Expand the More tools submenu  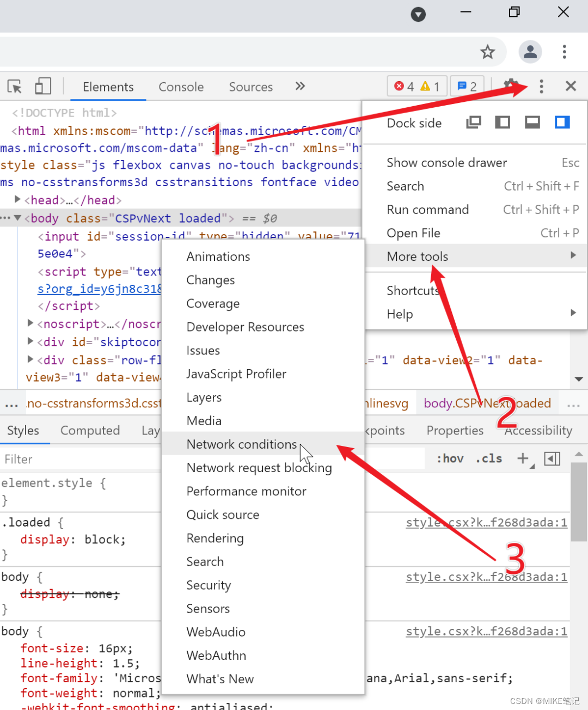coord(475,256)
